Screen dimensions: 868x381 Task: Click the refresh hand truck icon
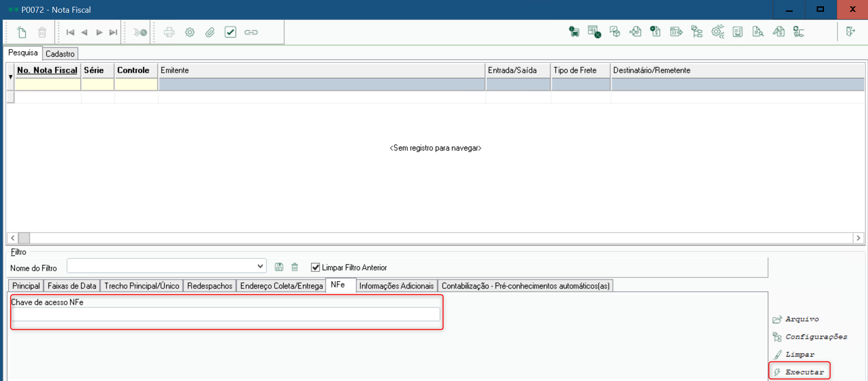799,31
